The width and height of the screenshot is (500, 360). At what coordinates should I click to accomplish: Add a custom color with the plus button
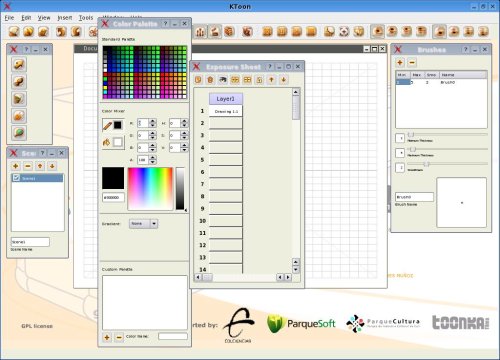(107, 337)
